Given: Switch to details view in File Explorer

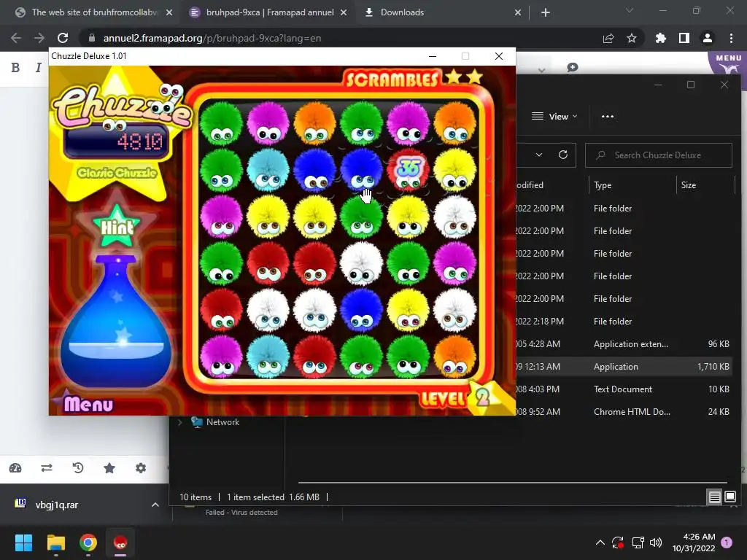Looking at the screenshot, I should coord(714,497).
